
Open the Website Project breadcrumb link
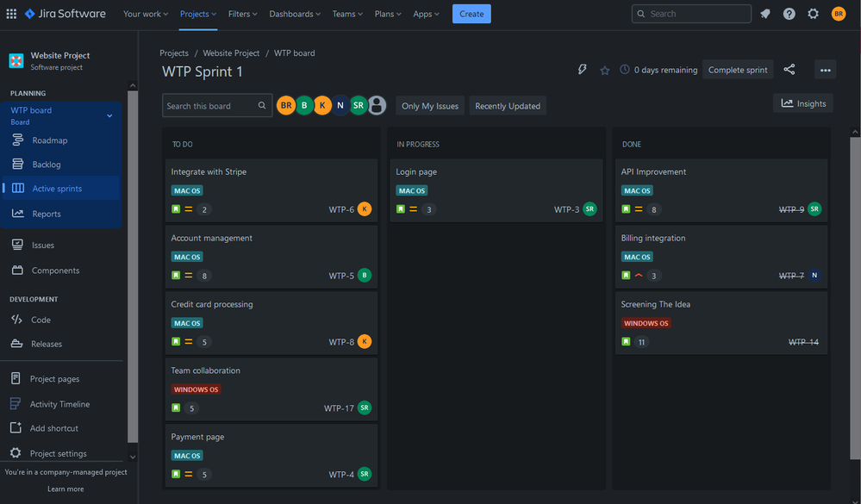pyautogui.click(x=229, y=53)
